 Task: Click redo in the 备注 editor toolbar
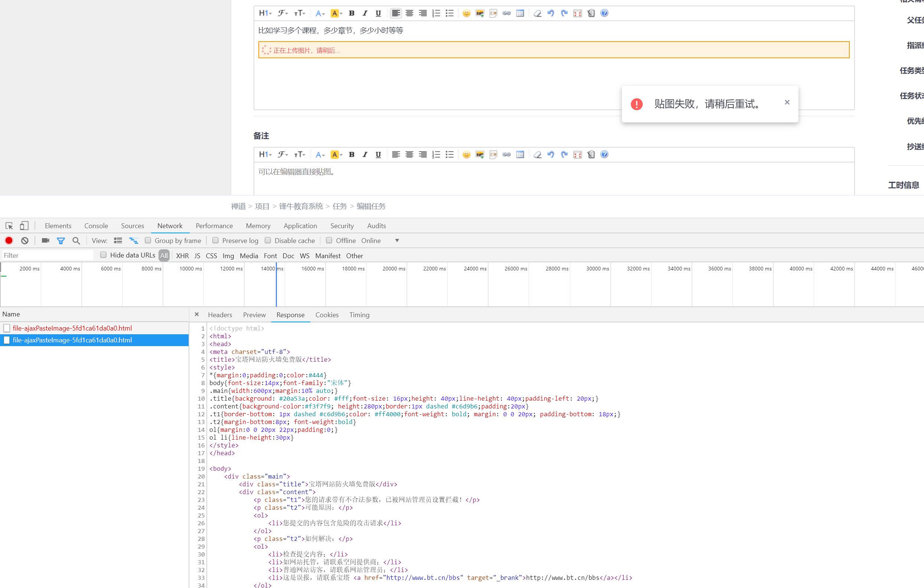pos(564,155)
